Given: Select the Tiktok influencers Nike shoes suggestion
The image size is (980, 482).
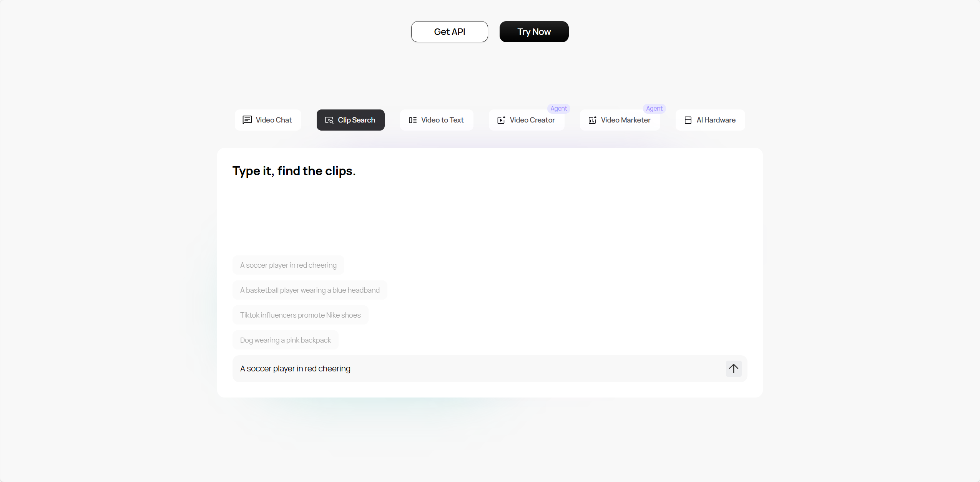Looking at the screenshot, I should (301, 315).
